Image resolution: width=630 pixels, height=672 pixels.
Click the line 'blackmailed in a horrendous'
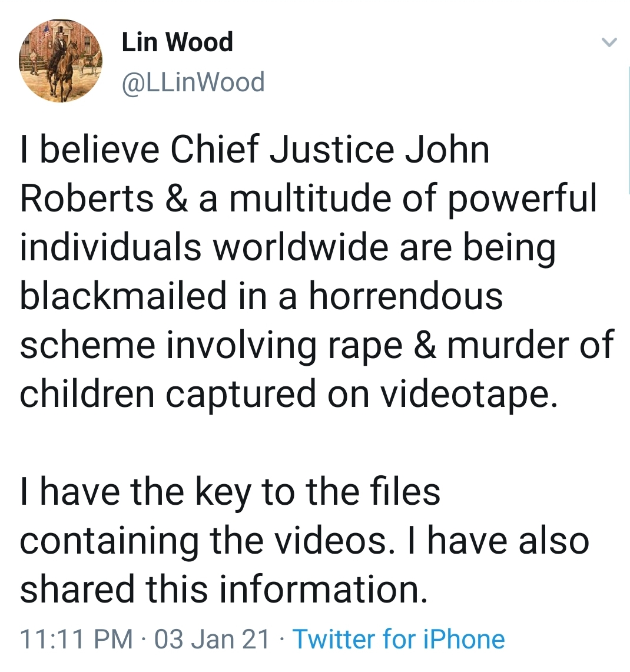click(x=261, y=297)
